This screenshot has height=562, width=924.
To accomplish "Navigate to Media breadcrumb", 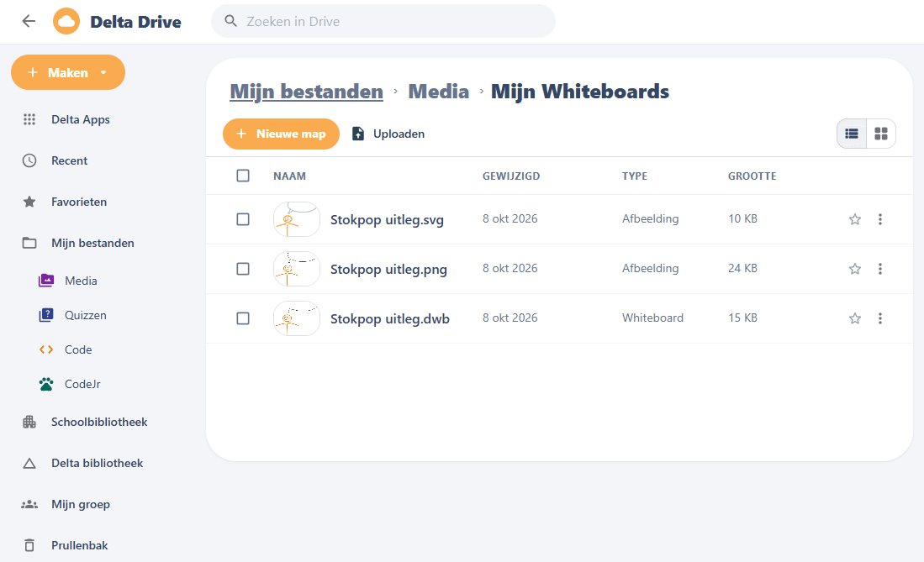I will (438, 92).
